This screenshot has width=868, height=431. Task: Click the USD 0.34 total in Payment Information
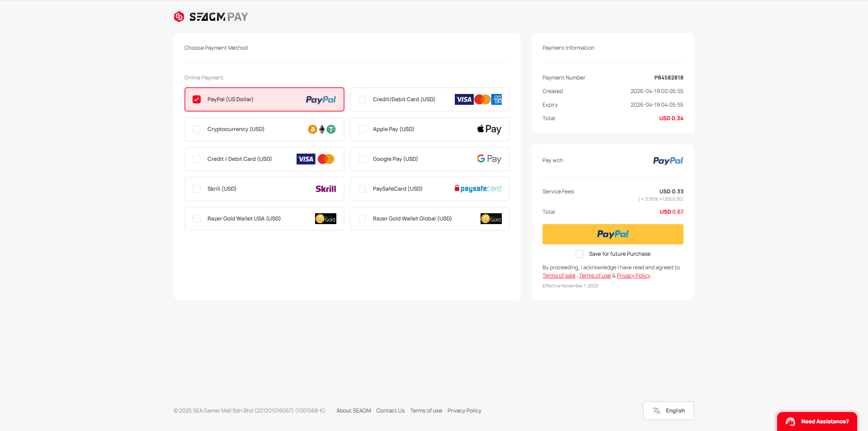(671, 118)
